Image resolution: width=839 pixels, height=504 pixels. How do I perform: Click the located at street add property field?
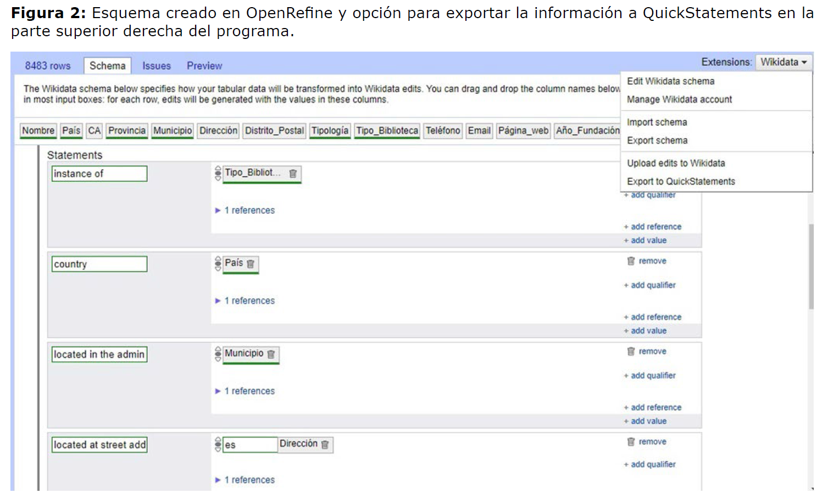point(99,445)
